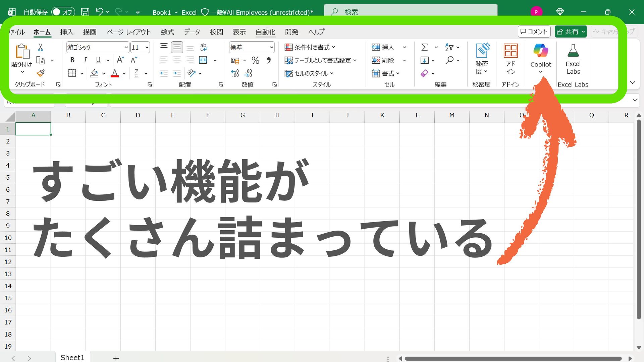The width and height of the screenshot is (644, 362).
Task: Click the AutoSum sigma icon
Action: point(424,47)
